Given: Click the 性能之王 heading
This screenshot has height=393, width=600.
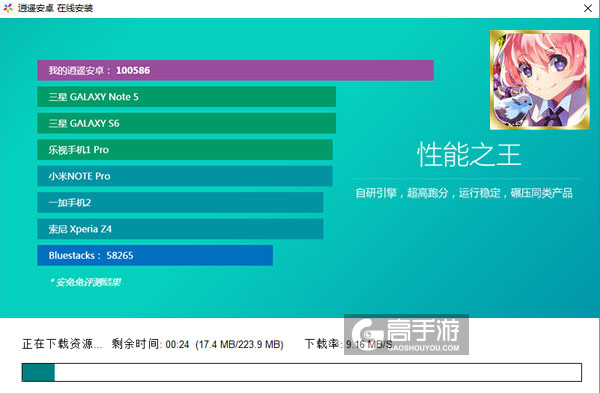Looking at the screenshot, I should pyautogui.click(x=469, y=155).
